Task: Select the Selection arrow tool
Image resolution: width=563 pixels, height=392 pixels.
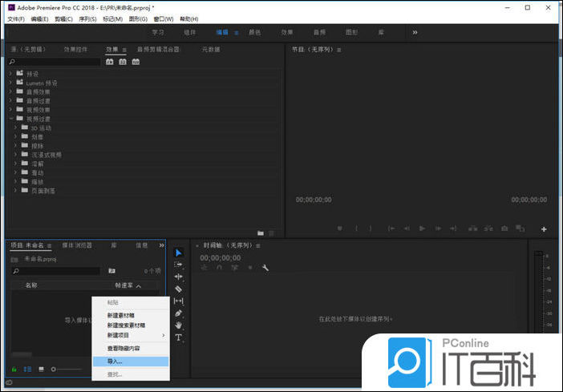Action: (178, 253)
